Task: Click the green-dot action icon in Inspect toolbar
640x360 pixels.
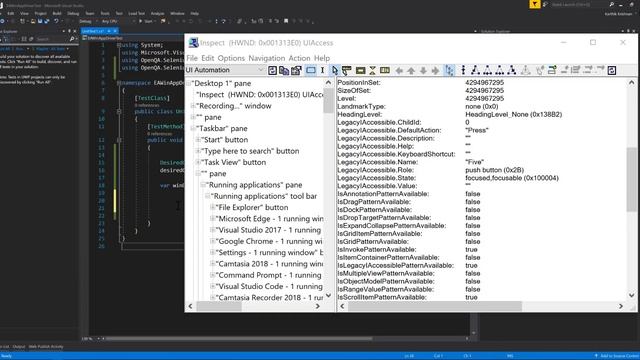Action: (x=552, y=70)
